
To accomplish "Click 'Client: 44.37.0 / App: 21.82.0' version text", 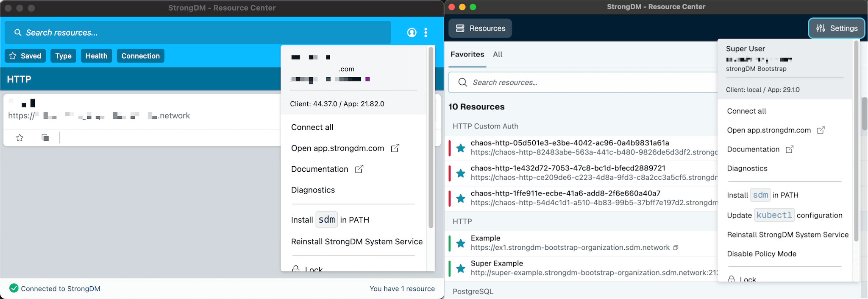I will click(x=337, y=104).
